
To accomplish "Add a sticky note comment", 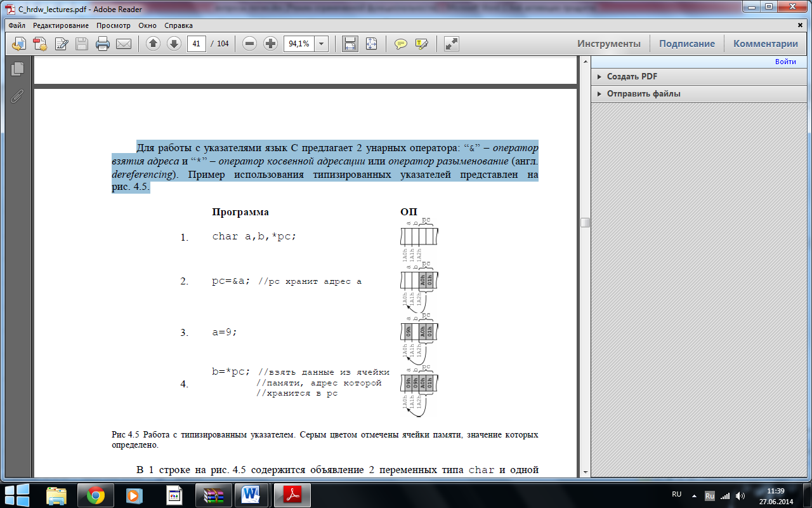I will (x=400, y=44).
